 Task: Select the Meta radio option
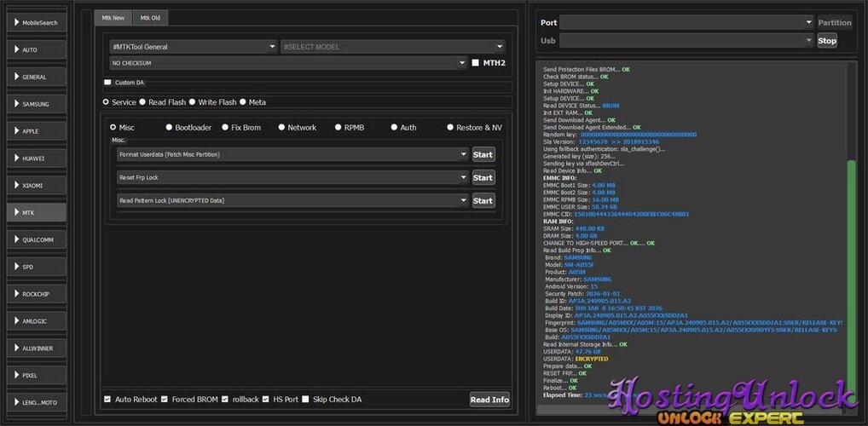pos(242,102)
